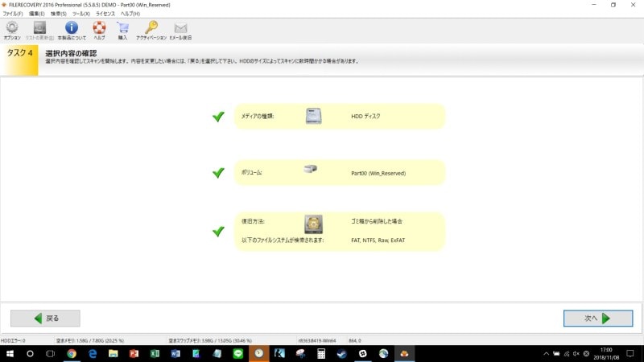Click the recycle bin recovery method icon

pyautogui.click(x=314, y=224)
